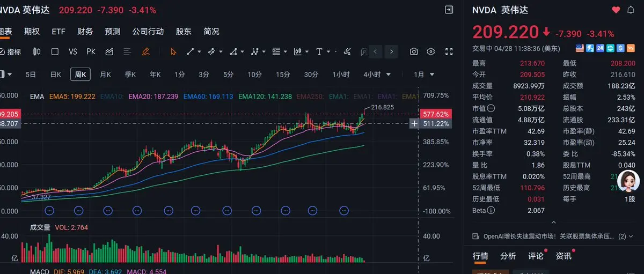Image resolution: width=644 pixels, height=274 pixels.
Task: Expand the text tool dropdown arrow
Action: pyautogui.click(x=328, y=51)
